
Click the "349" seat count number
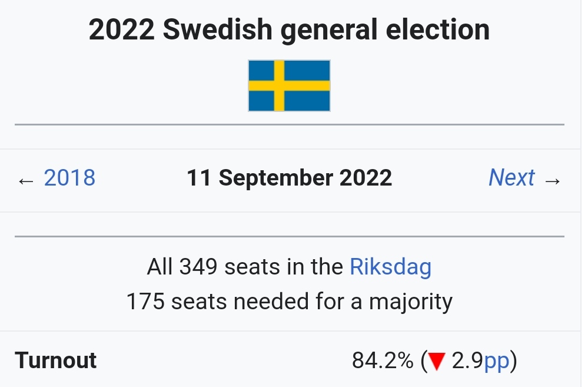199,267
